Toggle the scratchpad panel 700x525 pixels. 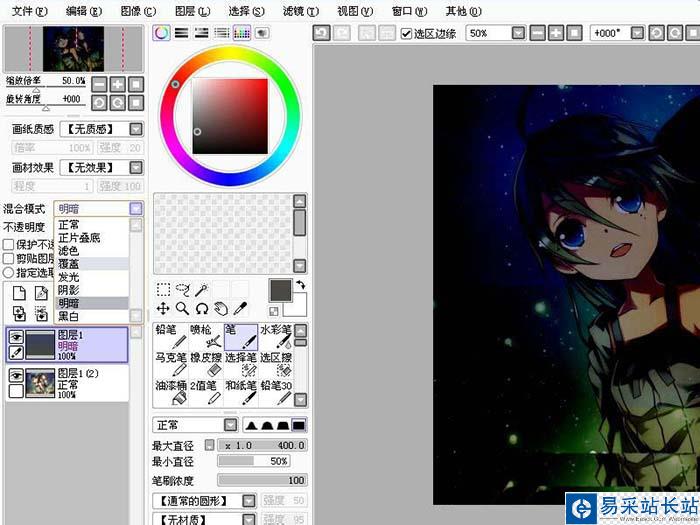(x=262, y=33)
